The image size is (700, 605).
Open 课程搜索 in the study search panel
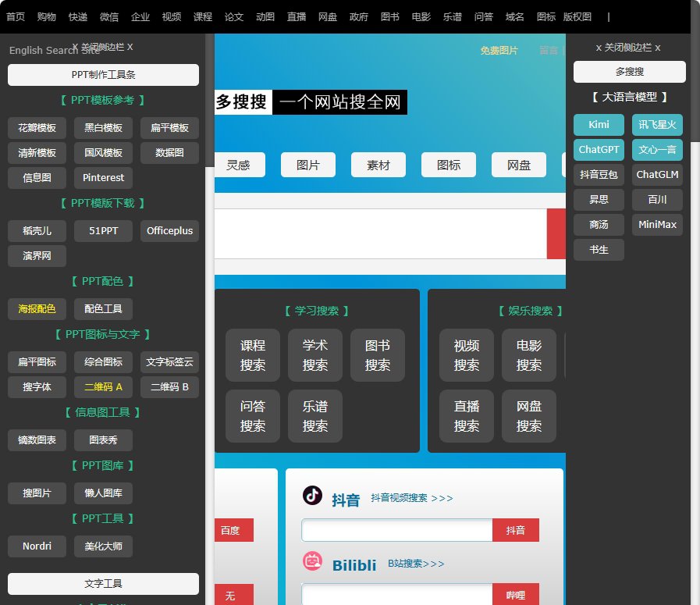click(253, 355)
